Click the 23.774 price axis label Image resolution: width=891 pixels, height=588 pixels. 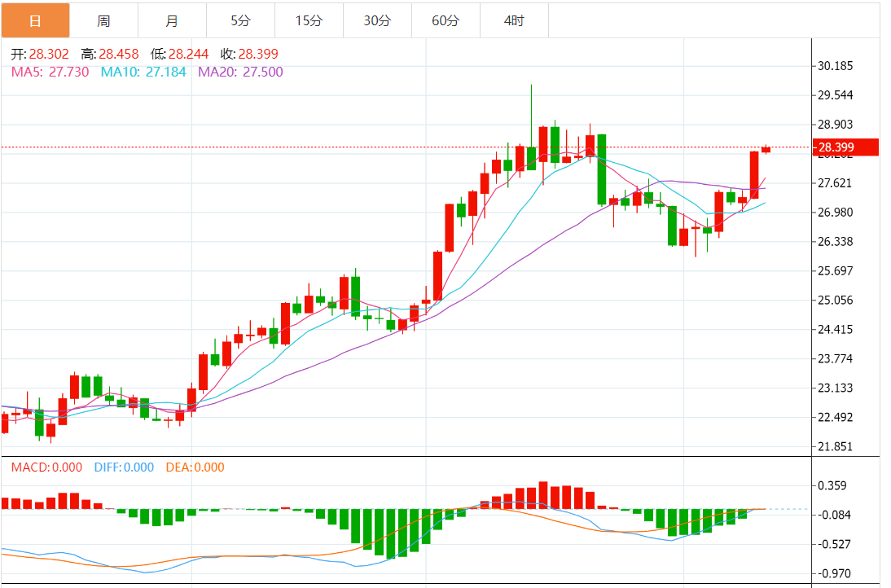point(836,358)
